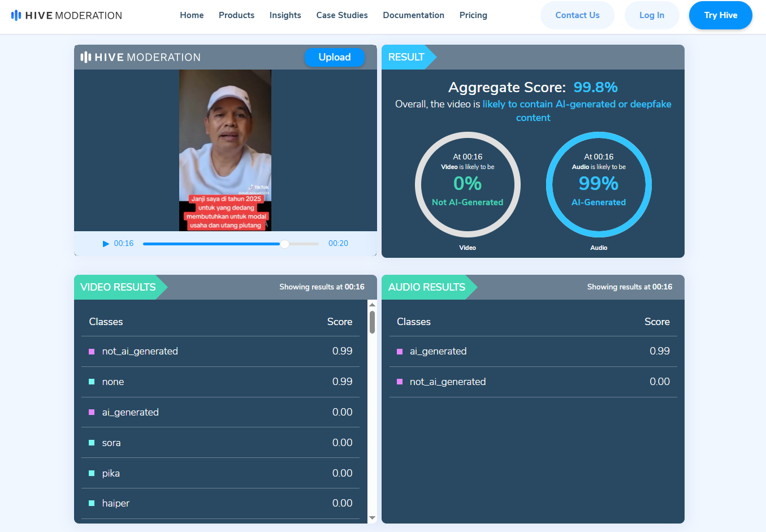Click down arrow of Video Results scrollbar
Image resolution: width=766 pixels, height=532 pixels.
(372, 517)
